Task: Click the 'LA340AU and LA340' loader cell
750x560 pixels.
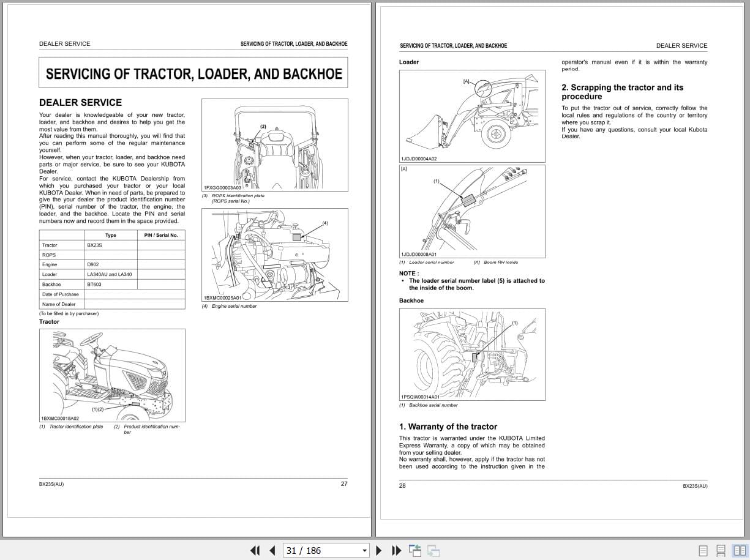Action: (111, 274)
